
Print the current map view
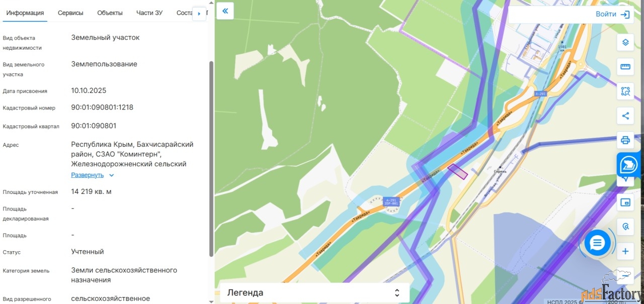(x=625, y=140)
